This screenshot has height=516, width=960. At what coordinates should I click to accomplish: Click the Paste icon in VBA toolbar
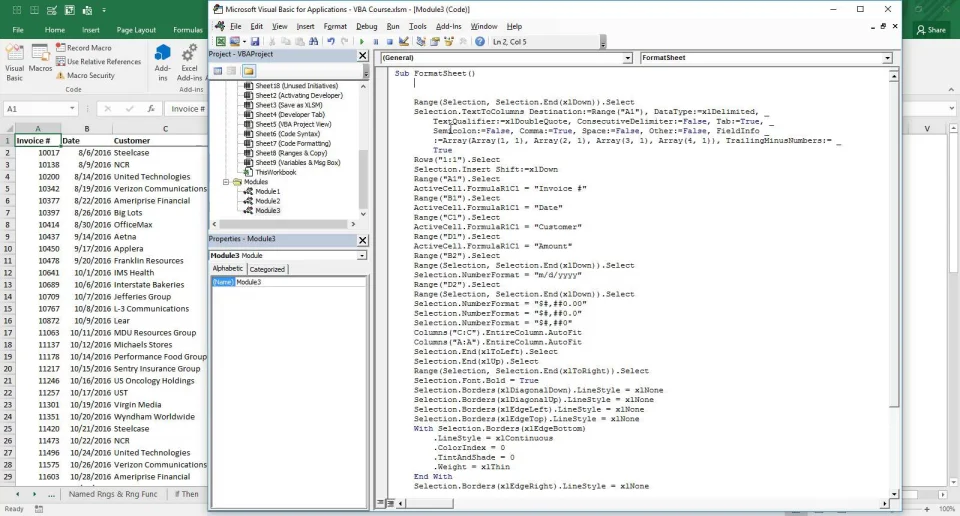(300, 42)
